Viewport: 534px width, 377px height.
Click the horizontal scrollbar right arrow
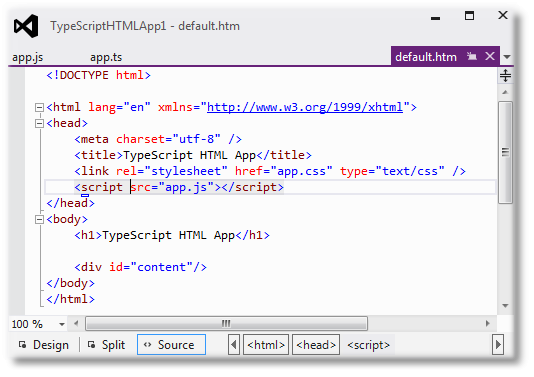coord(488,323)
